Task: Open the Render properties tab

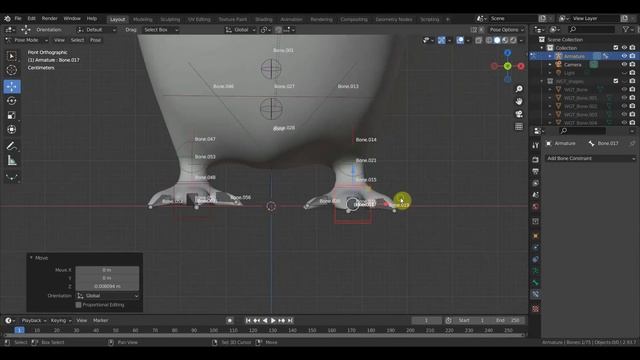Action: pos(536,160)
